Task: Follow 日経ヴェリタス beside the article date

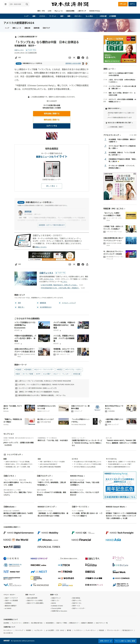Action: coord(31,50)
